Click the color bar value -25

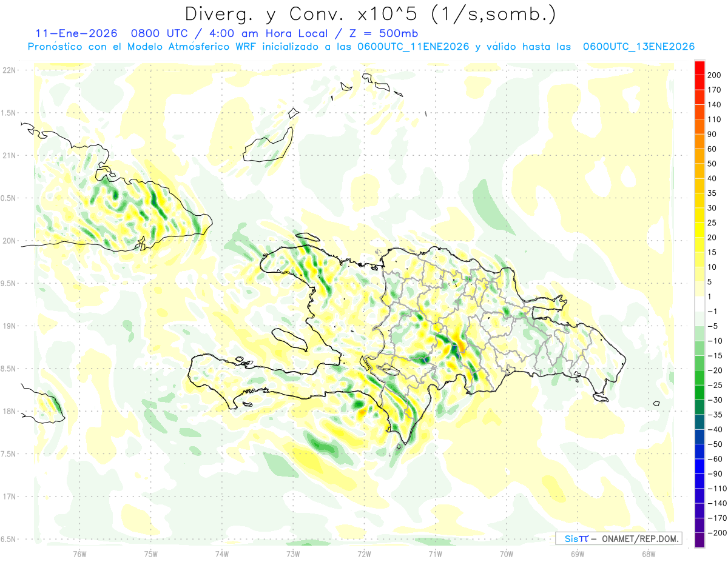(x=714, y=385)
